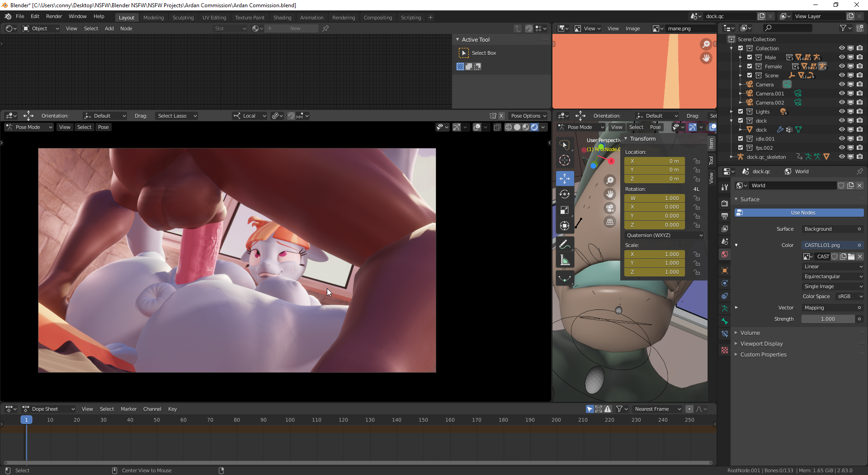Open the Render properties tab
The width and height of the screenshot is (868, 475).
point(725,204)
